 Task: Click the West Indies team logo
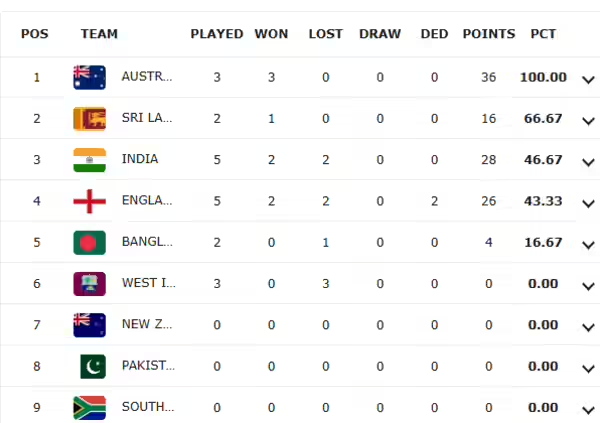[x=90, y=284]
